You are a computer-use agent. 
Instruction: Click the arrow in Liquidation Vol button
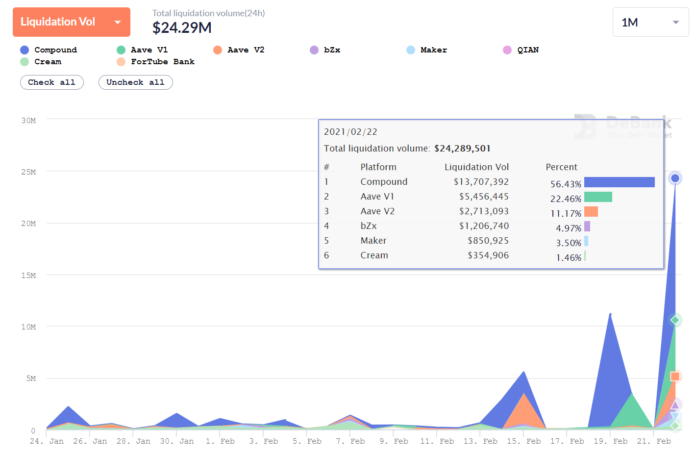(118, 22)
